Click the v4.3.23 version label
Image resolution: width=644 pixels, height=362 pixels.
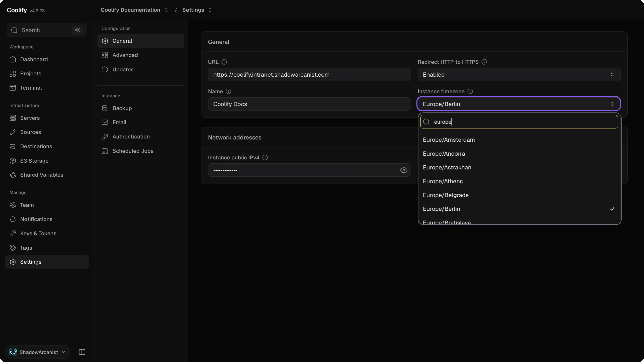click(x=37, y=11)
